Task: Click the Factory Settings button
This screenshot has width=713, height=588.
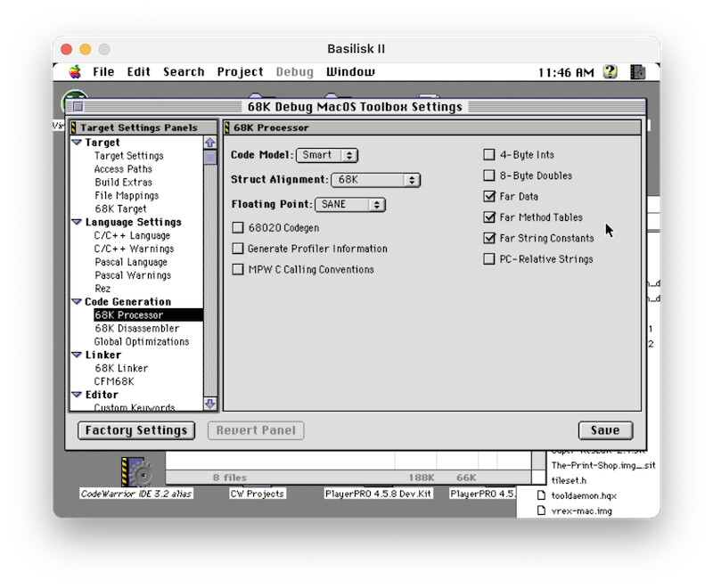Action: (x=136, y=430)
